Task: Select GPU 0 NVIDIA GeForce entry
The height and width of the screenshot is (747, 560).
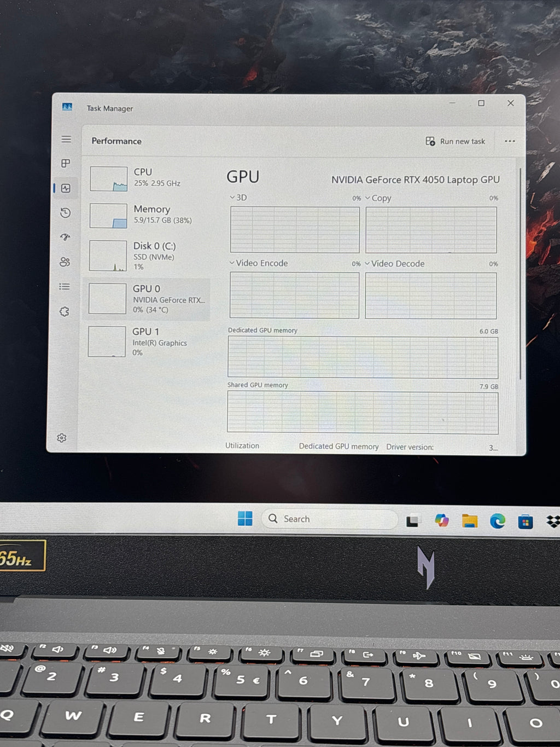Action: click(147, 299)
